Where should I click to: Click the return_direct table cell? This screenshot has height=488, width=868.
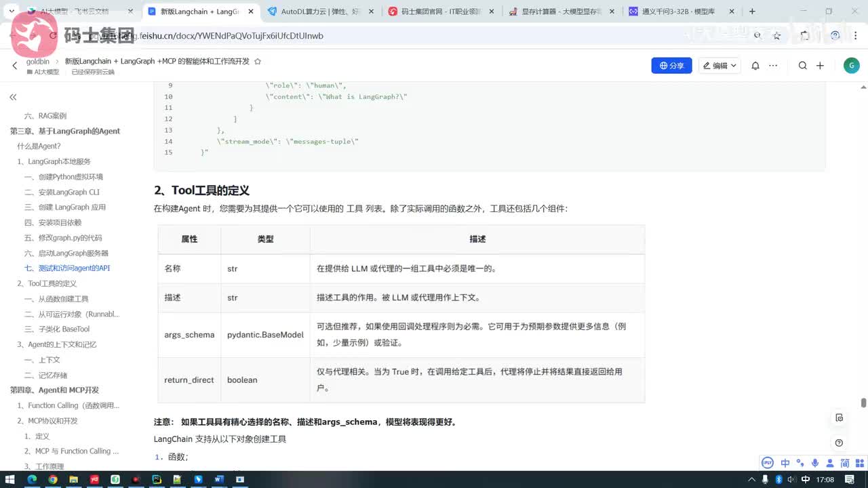tap(189, 380)
